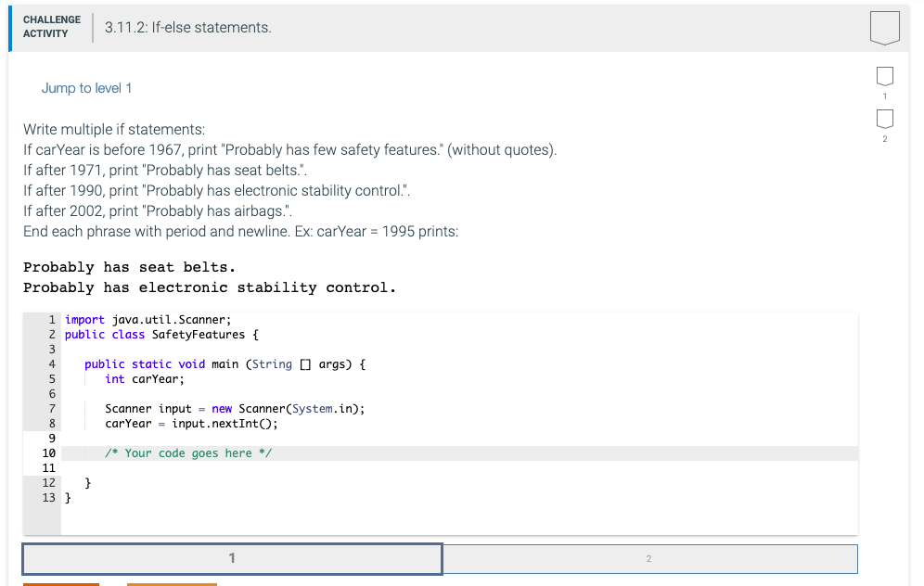Click the closing brace on line 13
This screenshot has width=924, height=586.
coord(68,497)
